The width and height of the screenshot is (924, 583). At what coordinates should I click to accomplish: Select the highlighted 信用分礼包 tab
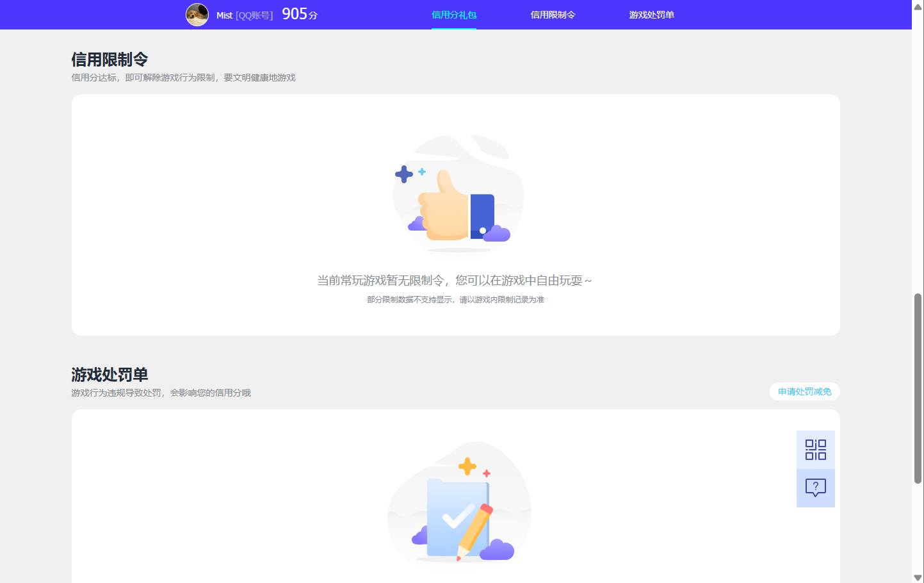tap(454, 14)
